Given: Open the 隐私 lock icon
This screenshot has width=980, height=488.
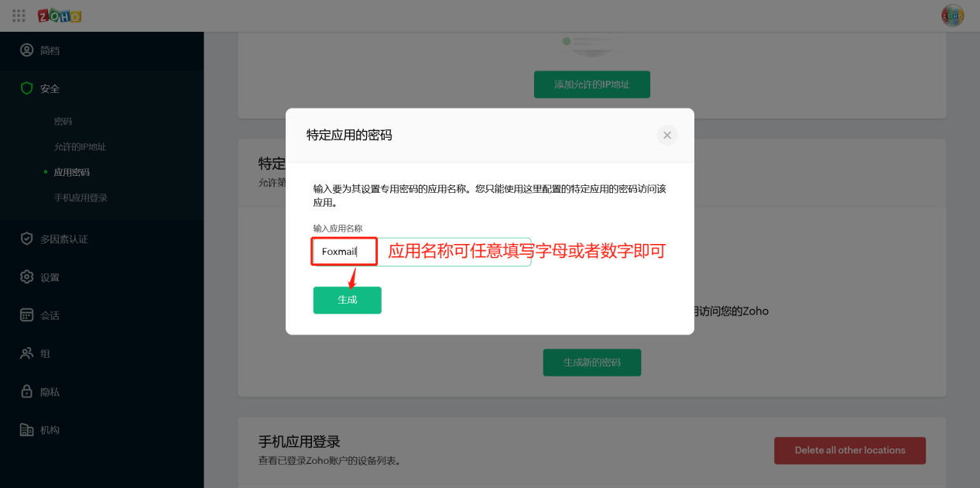Looking at the screenshot, I should (27, 392).
